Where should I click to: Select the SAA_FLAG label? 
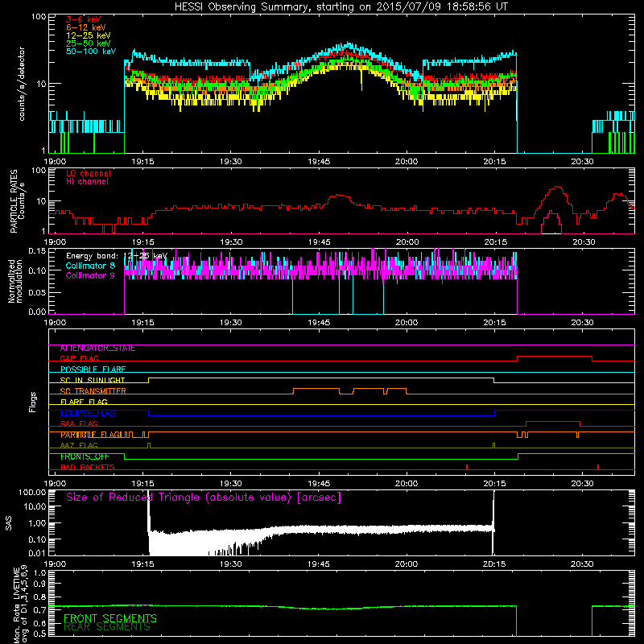pos(79,424)
